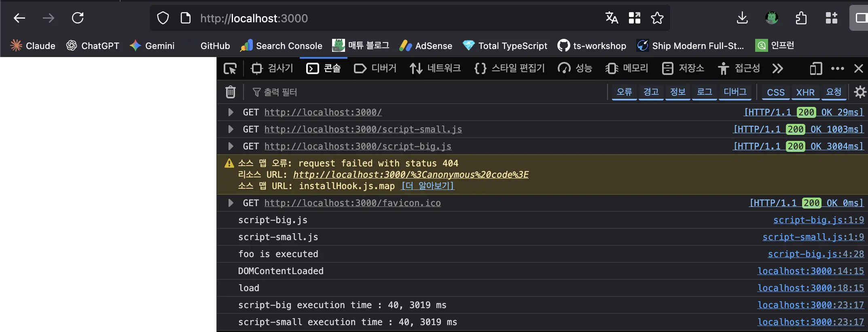868x332 pixels.
Task: Open the extensions puzzle icon
Action: tap(801, 18)
